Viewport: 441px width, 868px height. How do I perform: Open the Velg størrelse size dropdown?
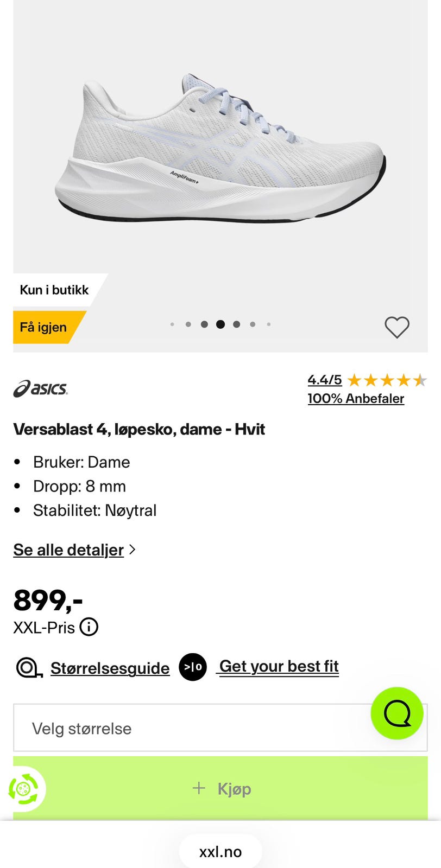[220, 728]
